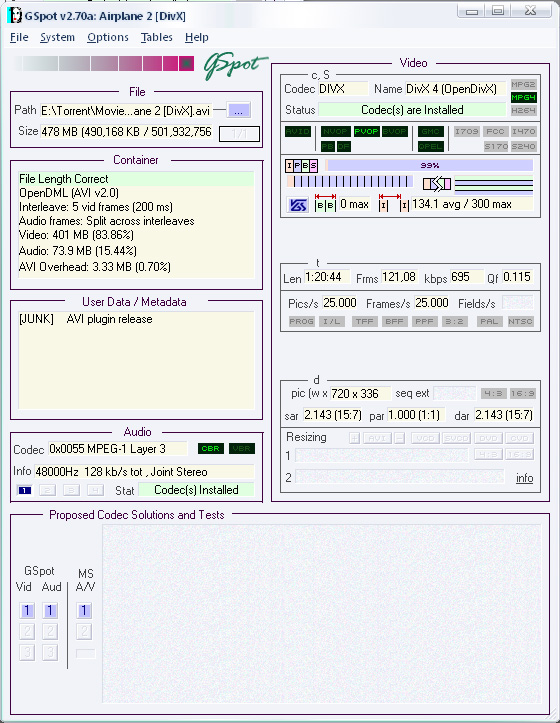560x723 pixels.
Task: Click the IPBS frame type legend icon
Action: pyautogui.click(x=301, y=165)
